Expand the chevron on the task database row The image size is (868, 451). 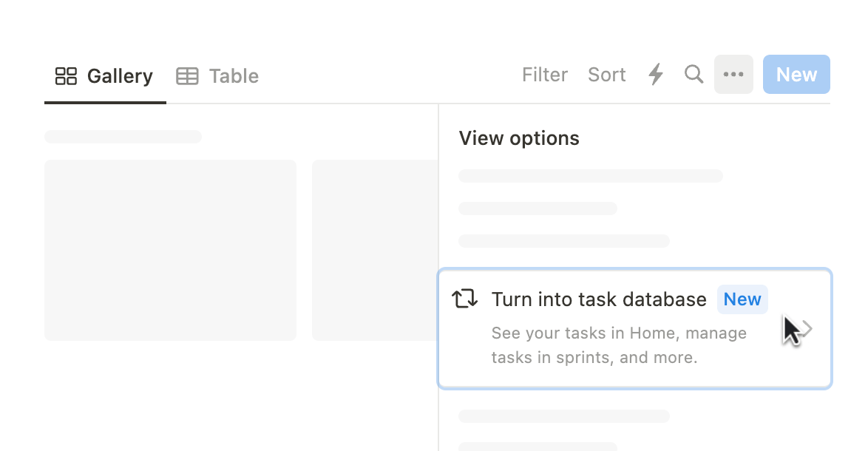click(807, 329)
